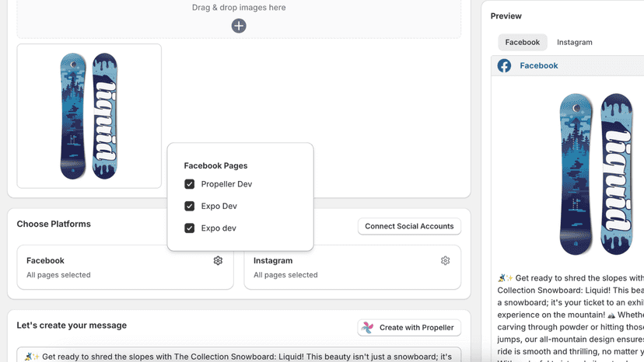Switch preview to the Instagram tab
644x362 pixels.
pyautogui.click(x=575, y=42)
